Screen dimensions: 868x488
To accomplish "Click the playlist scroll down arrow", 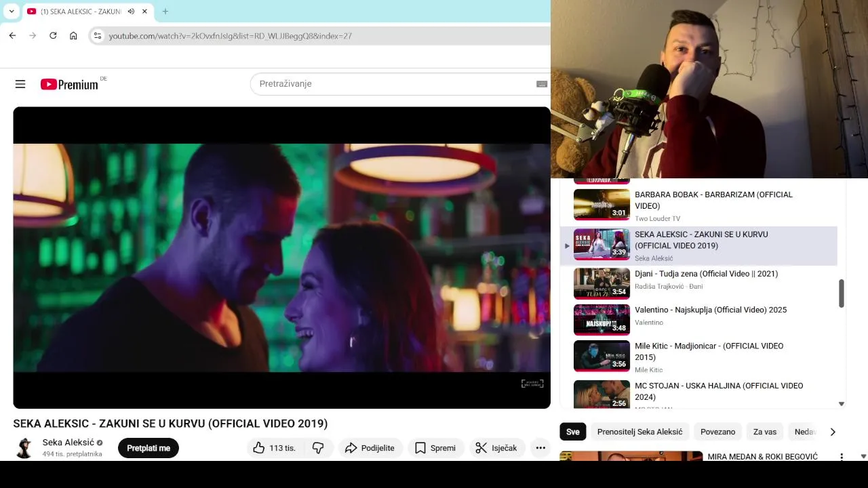I will [x=842, y=404].
